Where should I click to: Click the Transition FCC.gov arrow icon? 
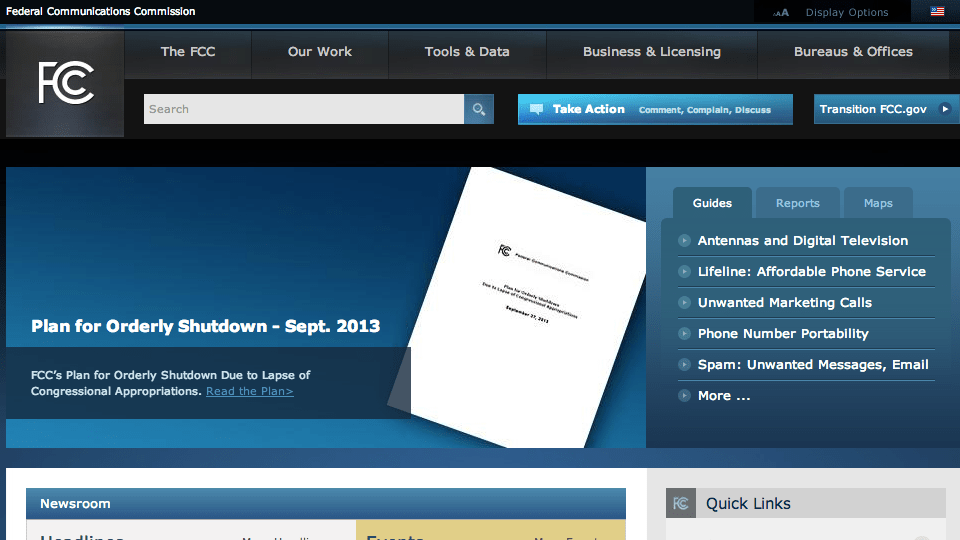pos(945,109)
